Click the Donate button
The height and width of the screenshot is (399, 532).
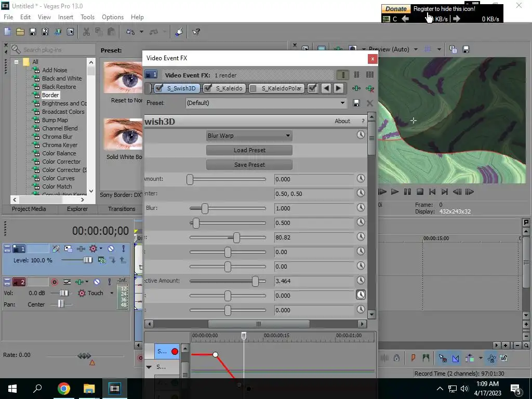pos(396,9)
